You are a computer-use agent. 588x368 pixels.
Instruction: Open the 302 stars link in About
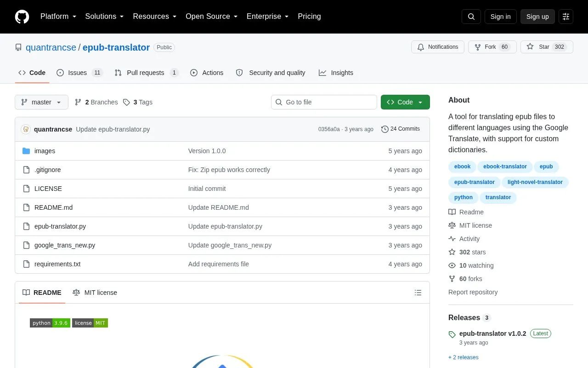(467, 252)
